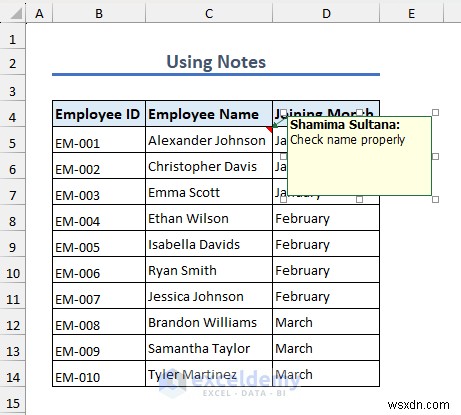Screen dimensions: 461x415
Task: Select column D header
Action: [x=326, y=14]
